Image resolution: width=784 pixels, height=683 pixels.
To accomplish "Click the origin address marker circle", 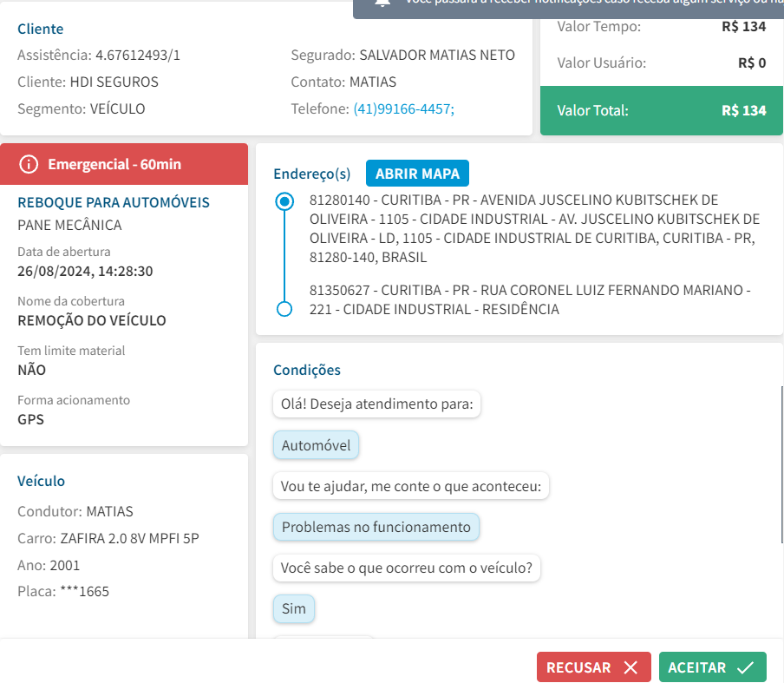I will click(284, 201).
